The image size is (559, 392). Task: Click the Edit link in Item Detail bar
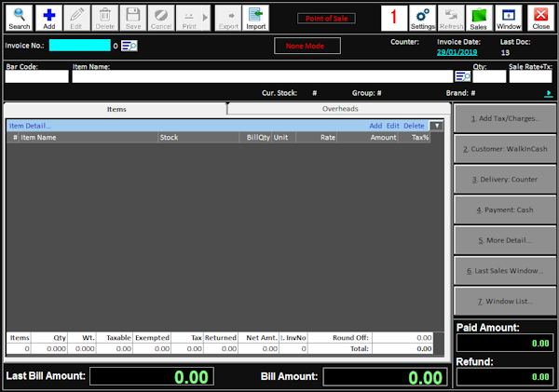pyautogui.click(x=393, y=126)
